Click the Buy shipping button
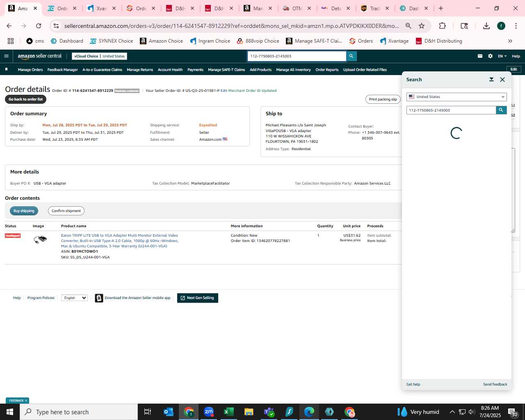The image size is (525, 420). pos(24,211)
